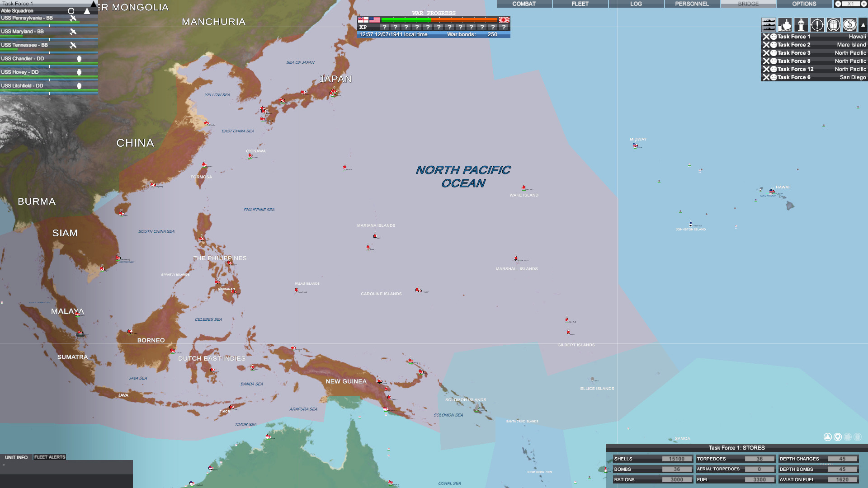Select the lighthouse/conning tower icon
868x488 pixels.
click(x=801, y=24)
